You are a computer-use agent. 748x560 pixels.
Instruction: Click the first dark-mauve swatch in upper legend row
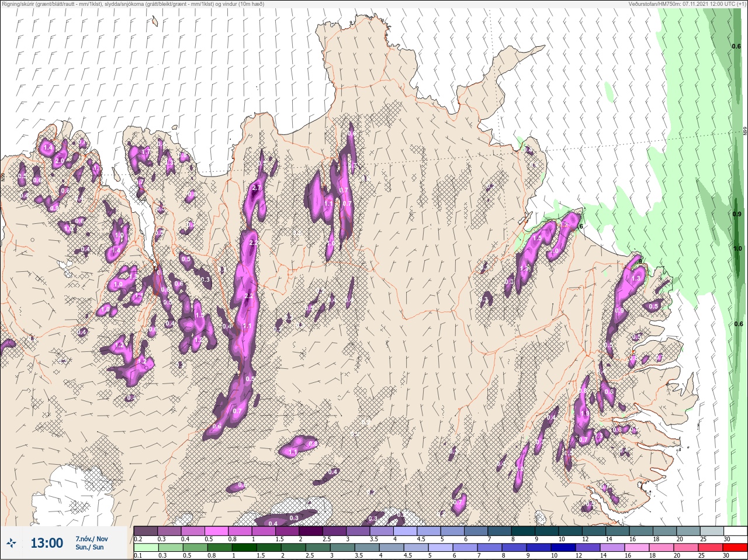[x=146, y=531]
